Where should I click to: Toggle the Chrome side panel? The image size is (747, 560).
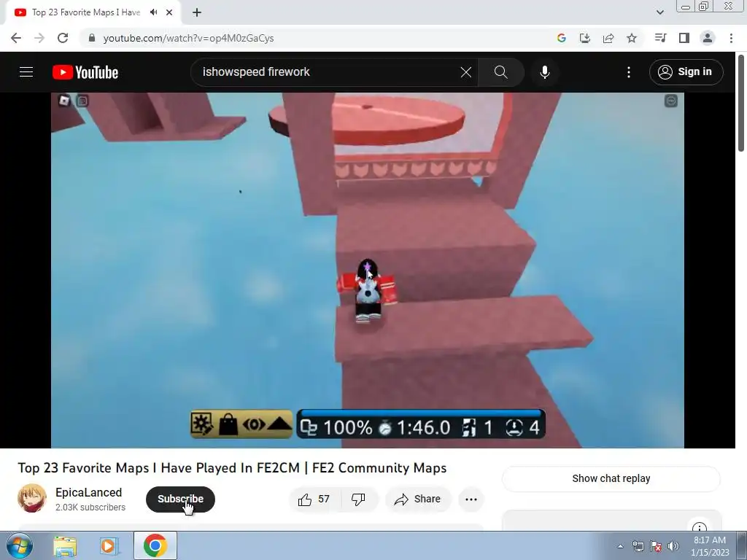tap(684, 38)
